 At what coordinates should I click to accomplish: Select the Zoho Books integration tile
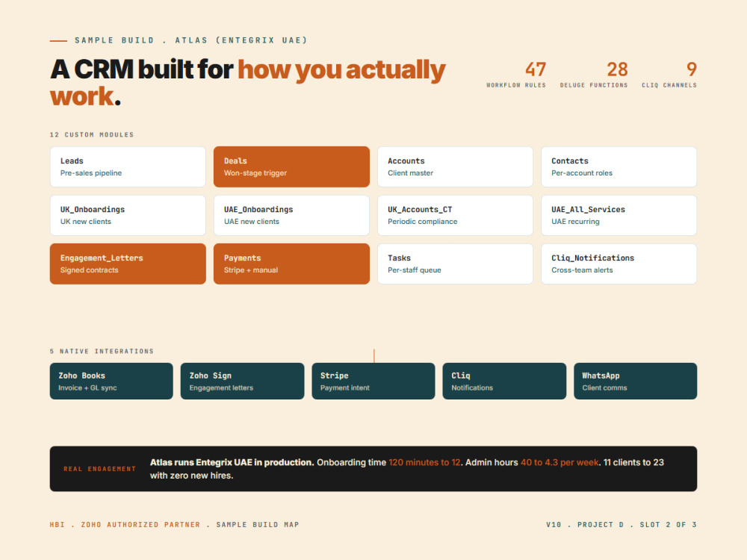point(111,381)
